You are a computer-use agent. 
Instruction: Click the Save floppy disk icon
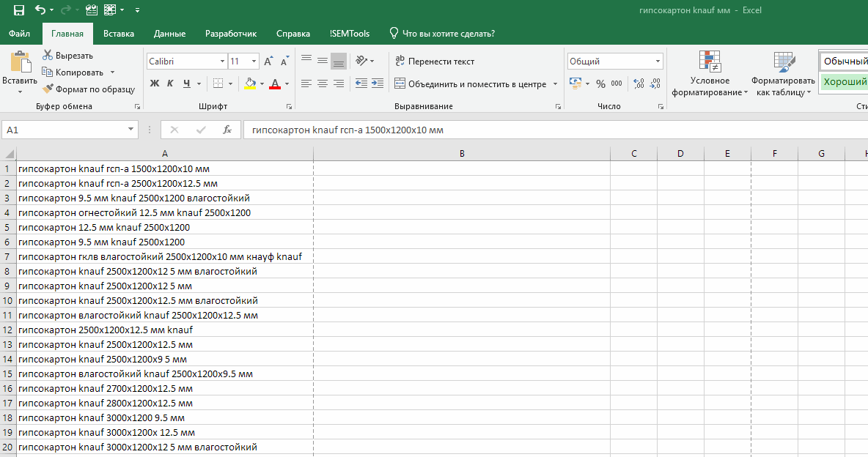(x=19, y=10)
